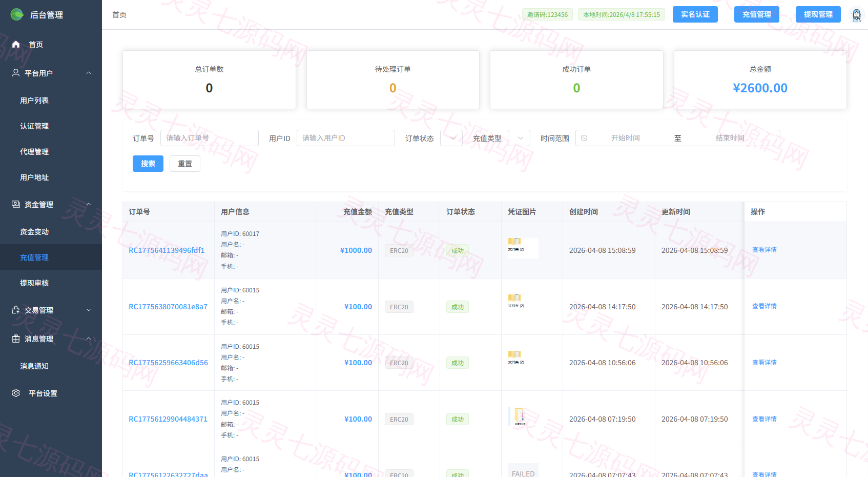
Task: Click the lock icon beside 交易管理
Action: click(x=16, y=310)
